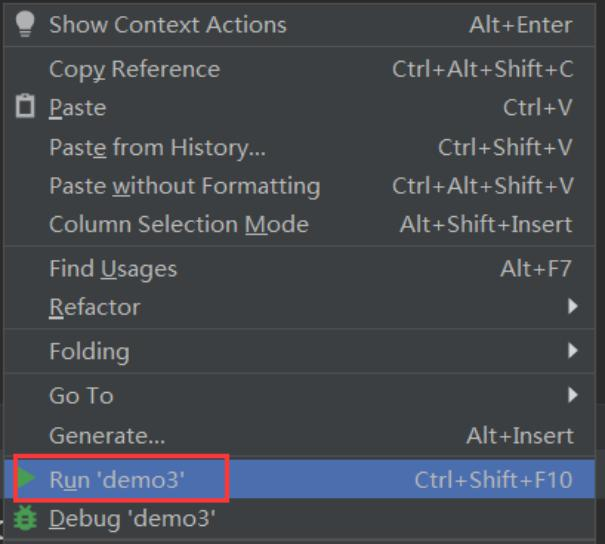
Task: Select Paste from History...
Action: tap(157, 148)
